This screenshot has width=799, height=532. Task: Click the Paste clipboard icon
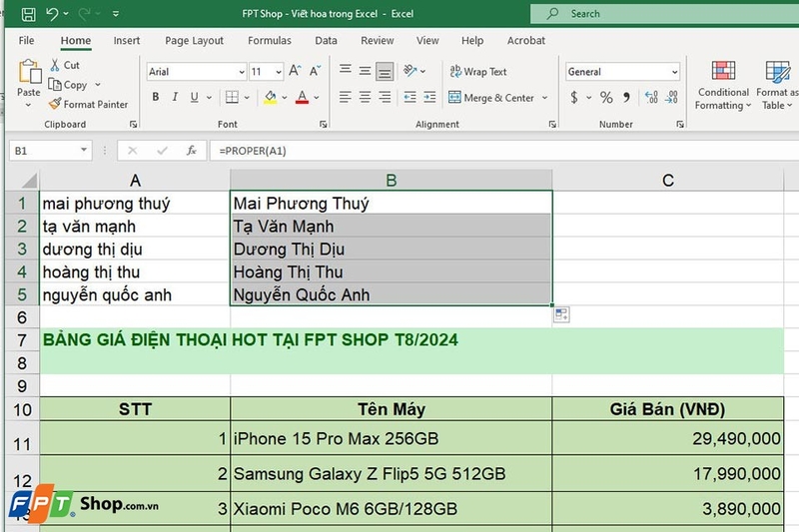coord(30,71)
